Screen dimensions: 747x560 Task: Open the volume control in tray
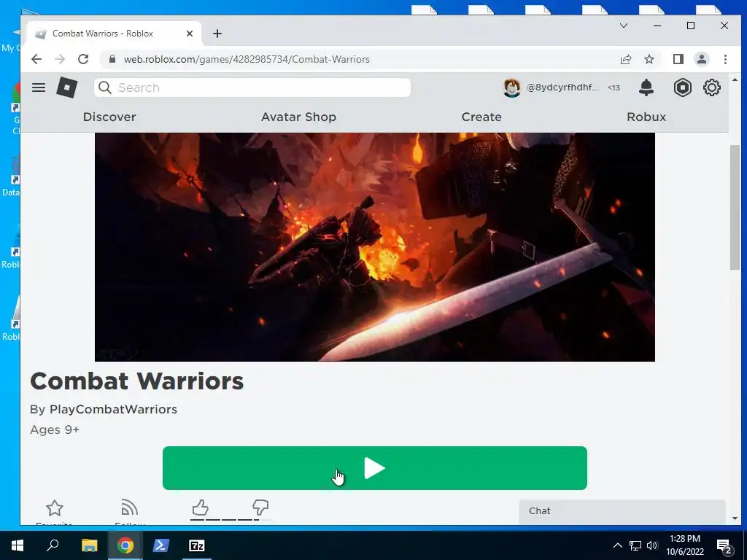652,545
